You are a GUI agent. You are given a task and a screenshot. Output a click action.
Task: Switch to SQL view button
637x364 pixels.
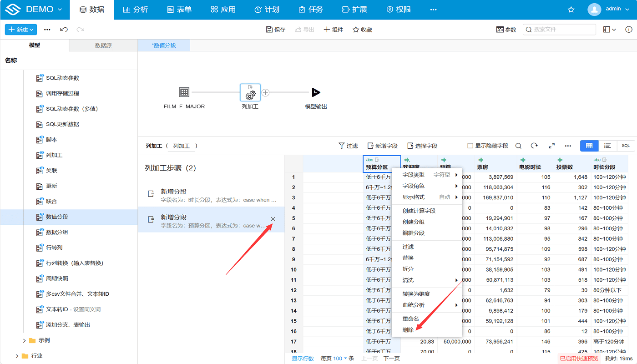click(626, 146)
